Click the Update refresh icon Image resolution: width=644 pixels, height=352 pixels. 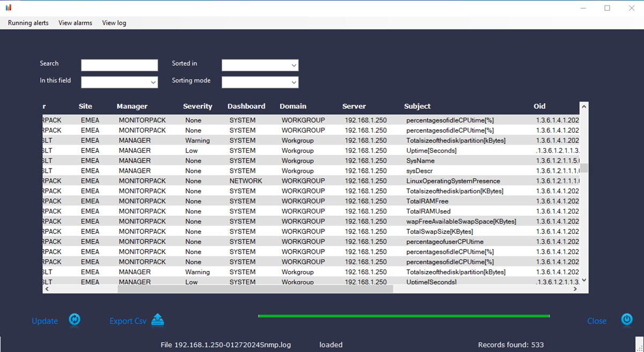75,320
